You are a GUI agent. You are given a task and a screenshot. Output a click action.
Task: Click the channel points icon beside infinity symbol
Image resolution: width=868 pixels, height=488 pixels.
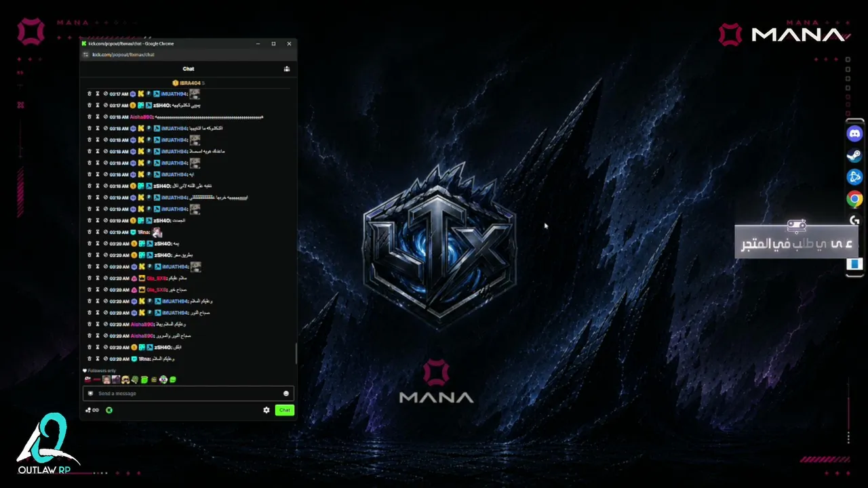[88, 410]
